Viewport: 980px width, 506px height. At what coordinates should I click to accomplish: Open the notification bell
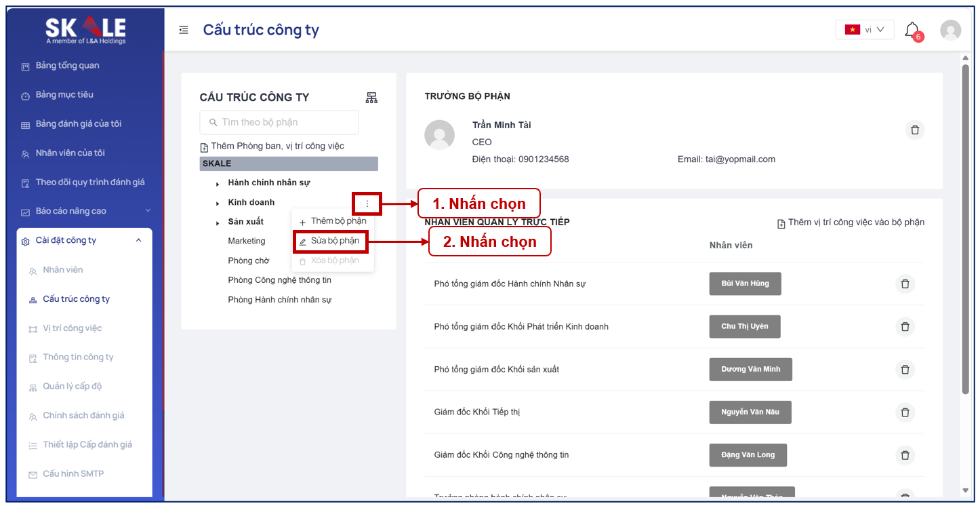[912, 31]
